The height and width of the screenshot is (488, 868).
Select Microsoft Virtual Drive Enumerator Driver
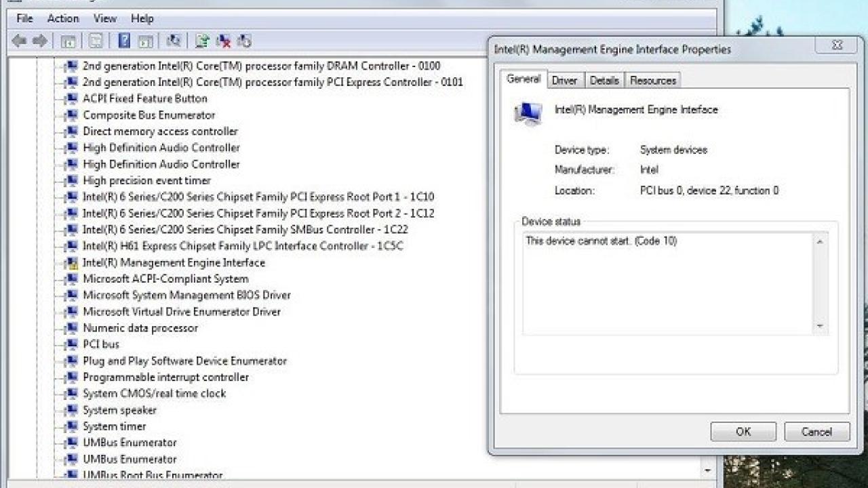pyautogui.click(x=182, y=312)
